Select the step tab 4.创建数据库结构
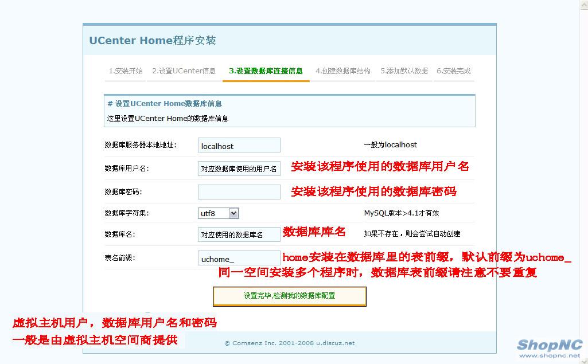The width and height of the screenshot is (588, 364). coord(342,71)
